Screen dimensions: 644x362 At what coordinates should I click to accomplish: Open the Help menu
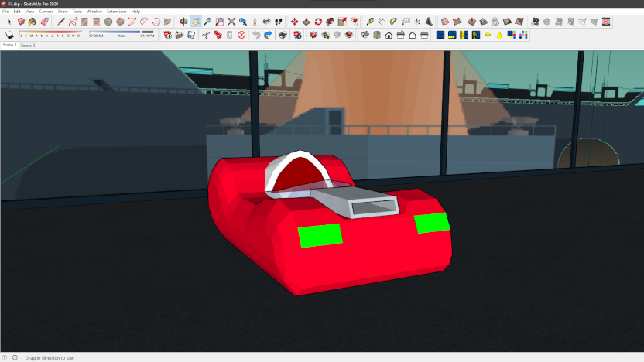135,12
